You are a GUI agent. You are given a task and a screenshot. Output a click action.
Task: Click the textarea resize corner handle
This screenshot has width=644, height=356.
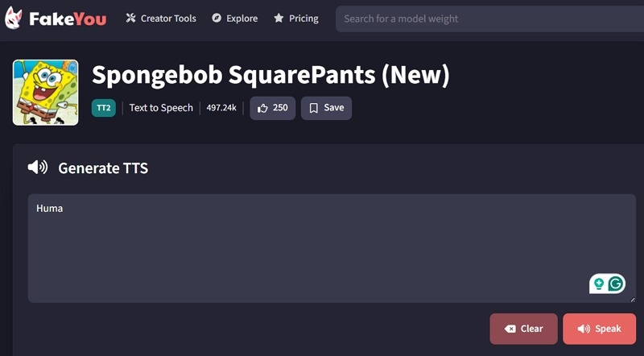[633, 300]
